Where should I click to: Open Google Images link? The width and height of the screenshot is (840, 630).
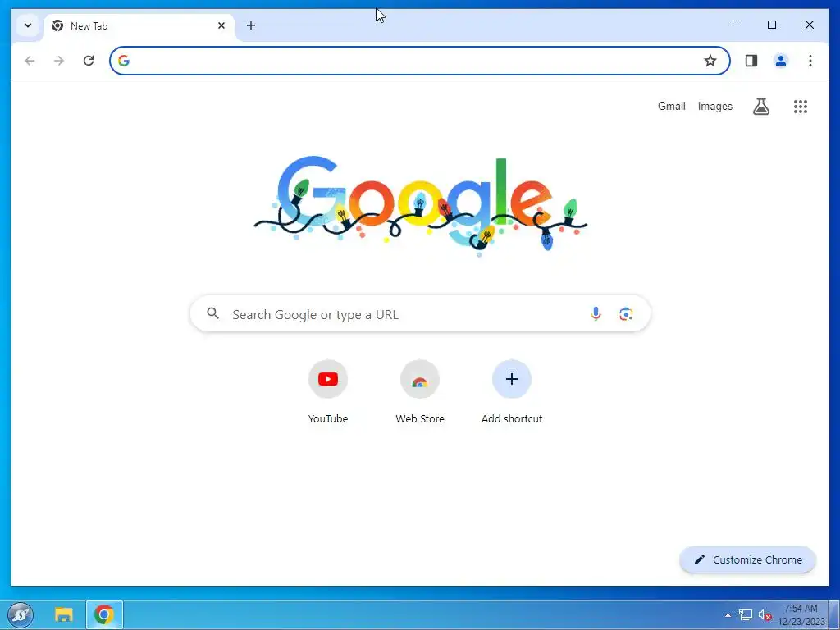click(714, 106)
